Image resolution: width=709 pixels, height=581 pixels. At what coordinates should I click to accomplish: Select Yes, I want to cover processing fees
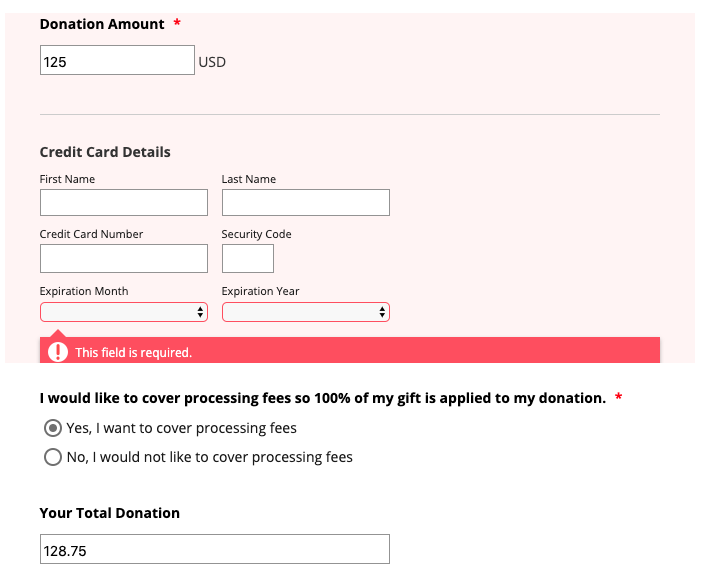pos(53,428)
